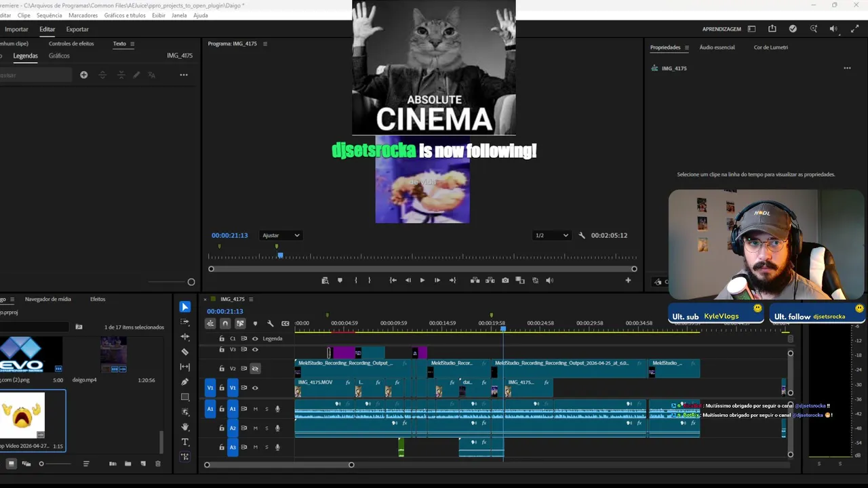The image size is (868, 488).
Task: Open the captions panel three-dots menu
Action: 184,75
